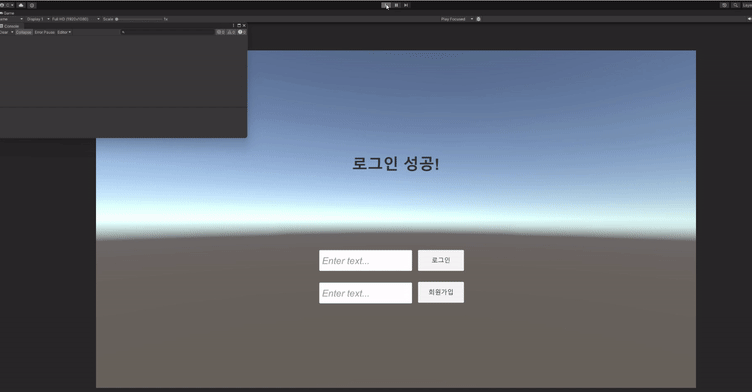Screen dimensions: 752x392
Task: Open the Console panel options menu
Action: pos(234,25)
